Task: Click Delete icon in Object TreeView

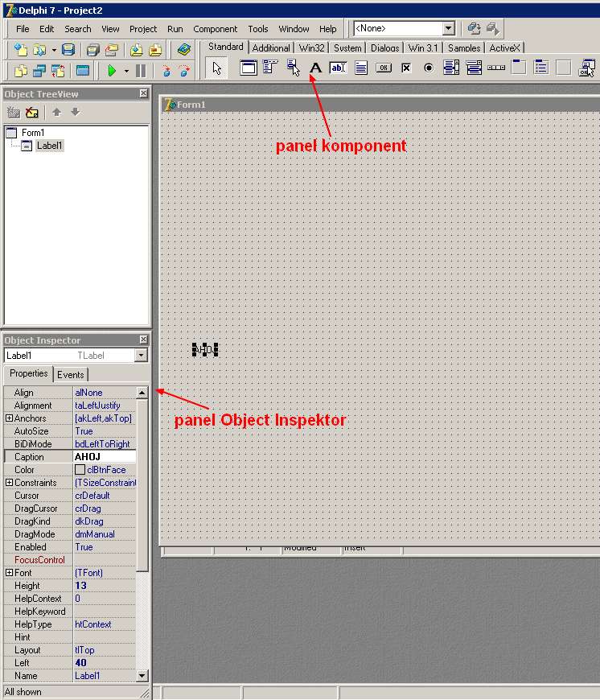Action: click(x=31, y=112)
